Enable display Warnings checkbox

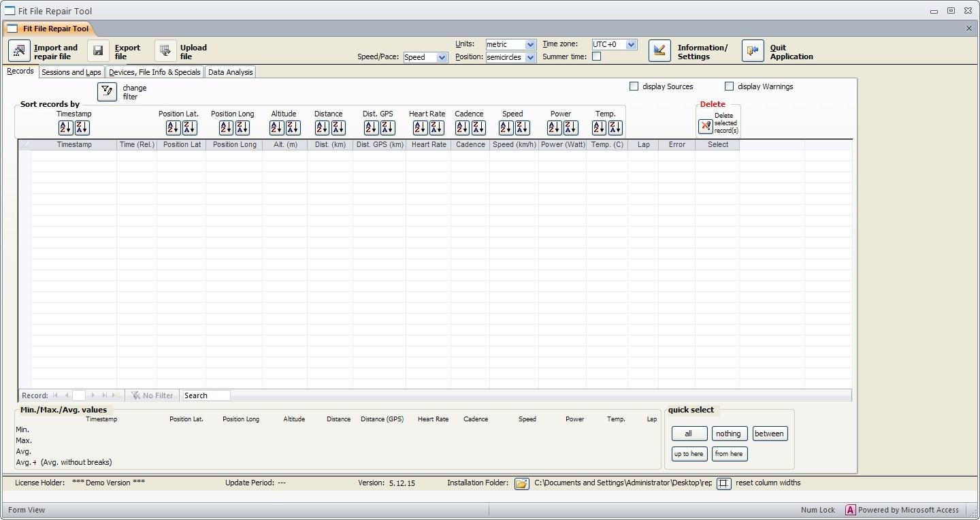tap(729, 86)
